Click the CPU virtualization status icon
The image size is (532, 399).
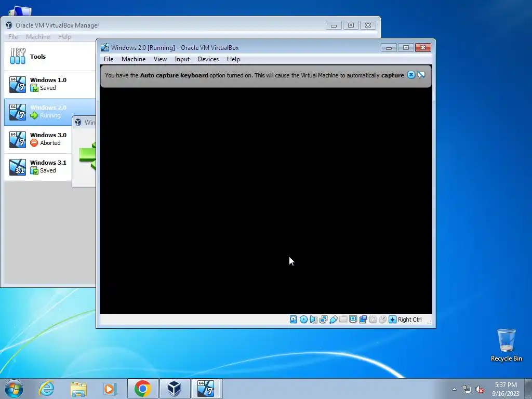[373, 320]
